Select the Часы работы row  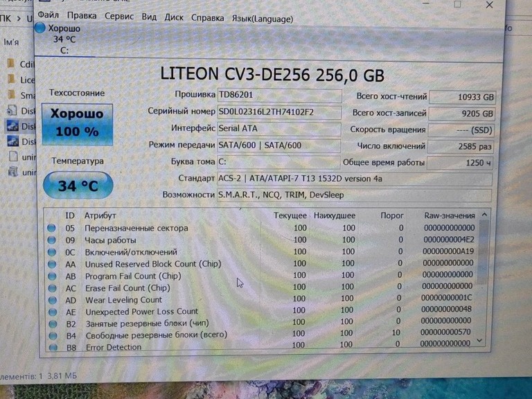coord(261,240)
